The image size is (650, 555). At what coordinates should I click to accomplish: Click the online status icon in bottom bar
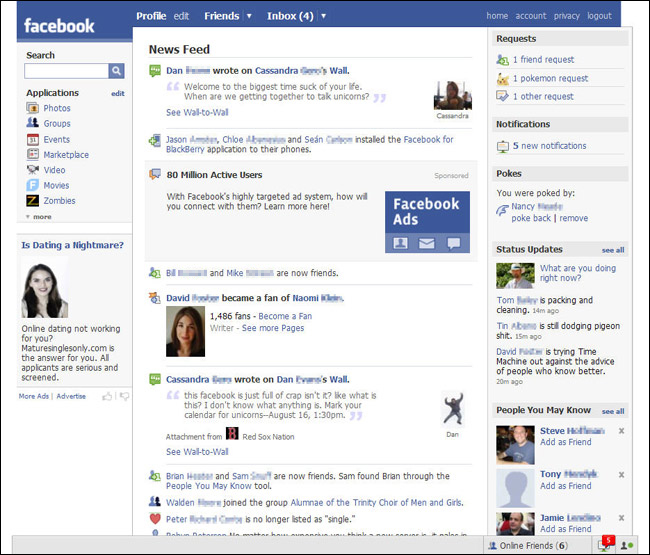click(x=627, y=545)
